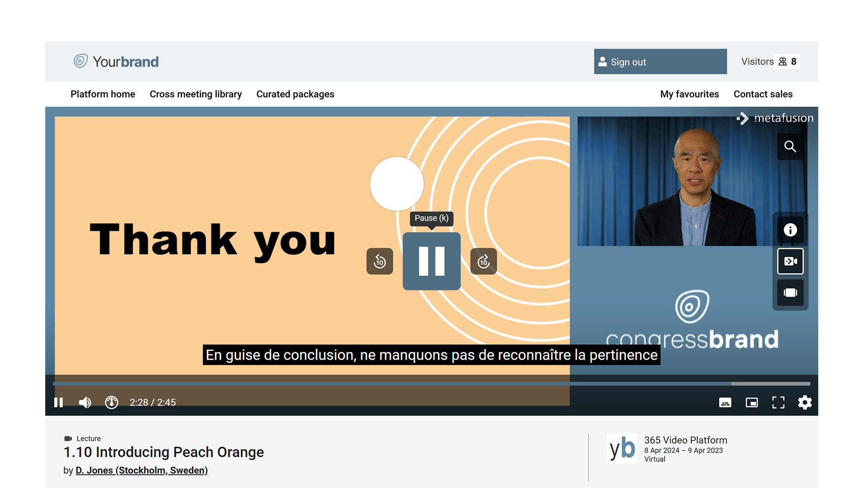Screen dimensions: 868x488
Task: Click the Sign out button
Action: (660, 62)
